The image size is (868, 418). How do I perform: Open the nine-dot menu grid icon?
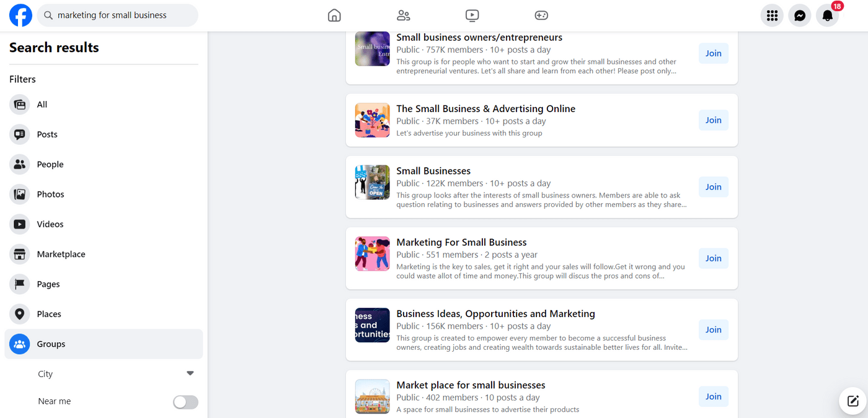point(772,15)
